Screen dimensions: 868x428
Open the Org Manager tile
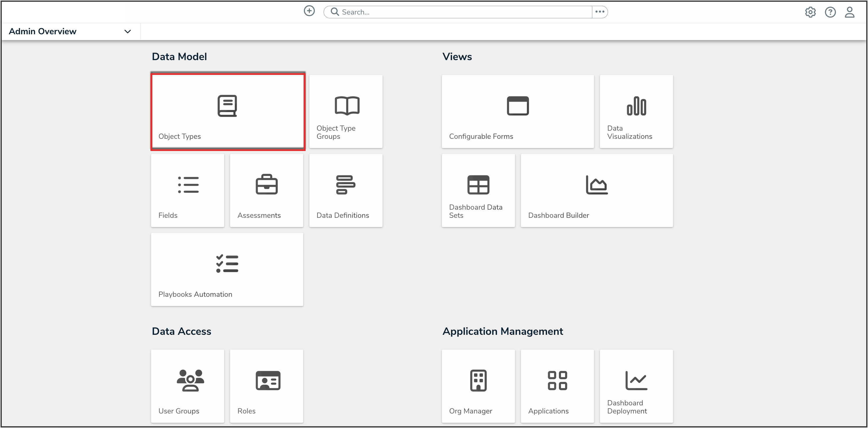coord(478,386)
